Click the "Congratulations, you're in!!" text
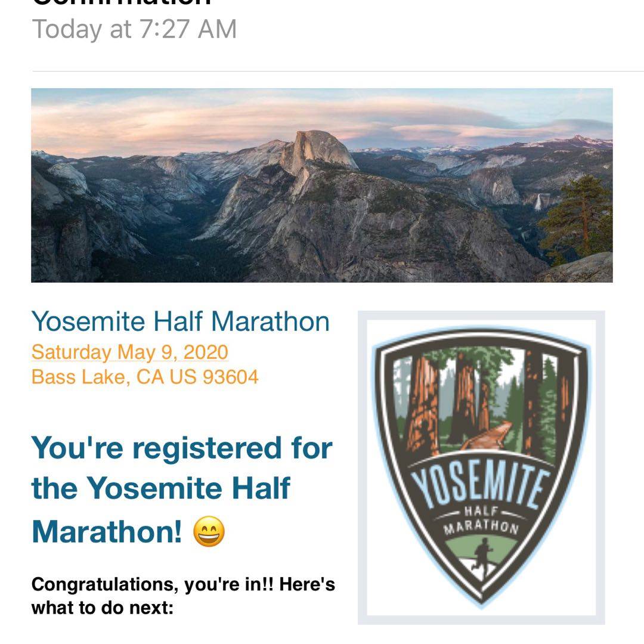The image size is (644, 644). point(183,584)
